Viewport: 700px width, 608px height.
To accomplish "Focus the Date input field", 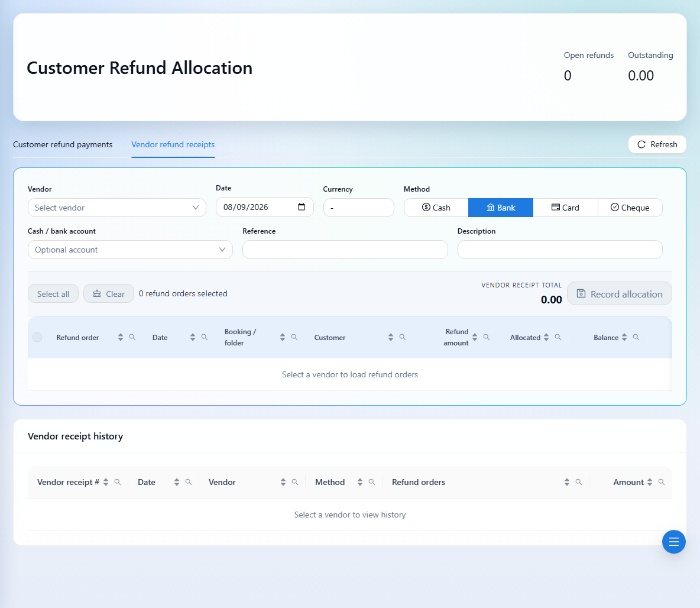I will click(265, 207).
